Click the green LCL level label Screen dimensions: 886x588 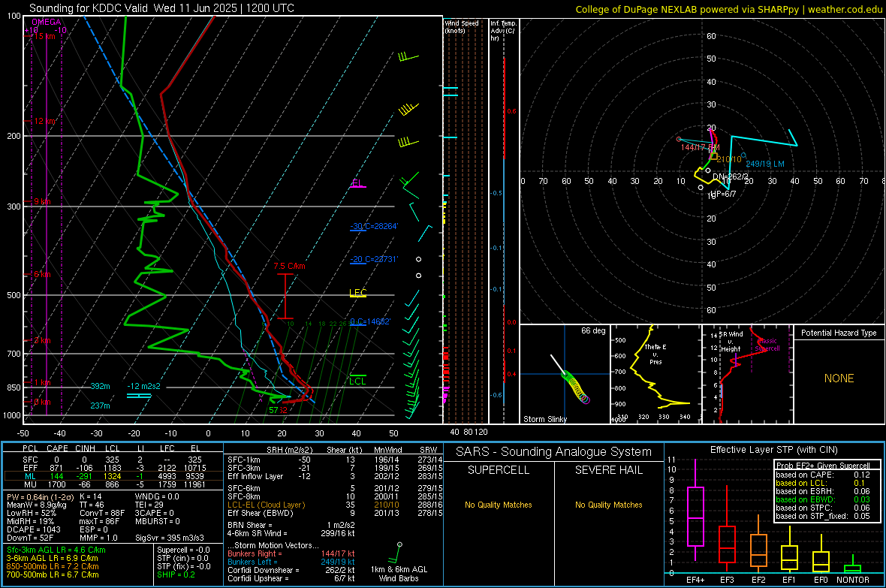[357, 381]
